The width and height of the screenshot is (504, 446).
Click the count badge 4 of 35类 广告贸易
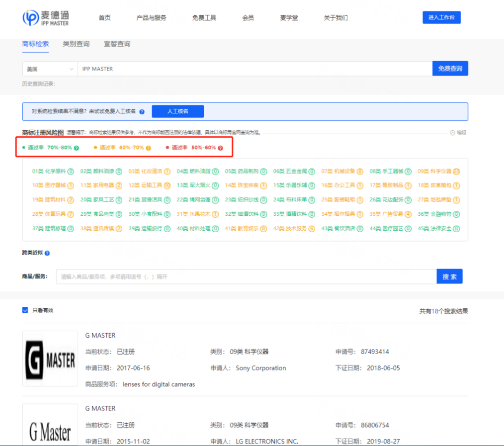(408, 214)
